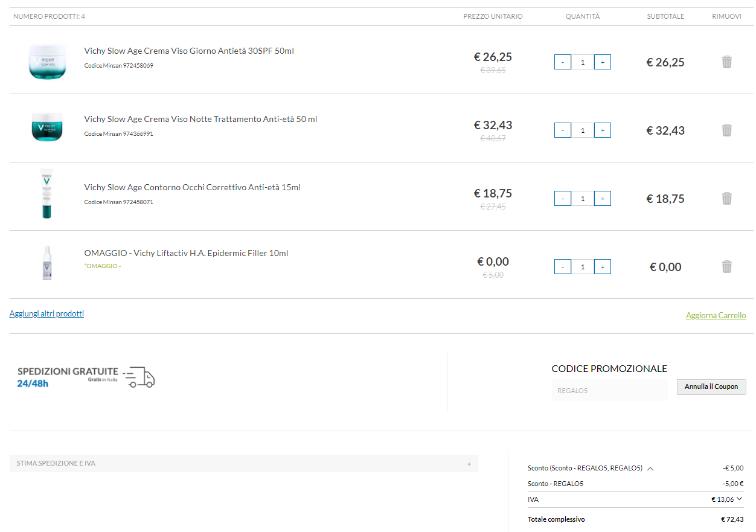Click quantity field for Contorno Occhi Correttivo
This screenshot has height=532, width=756.
[x=583, y=199]
